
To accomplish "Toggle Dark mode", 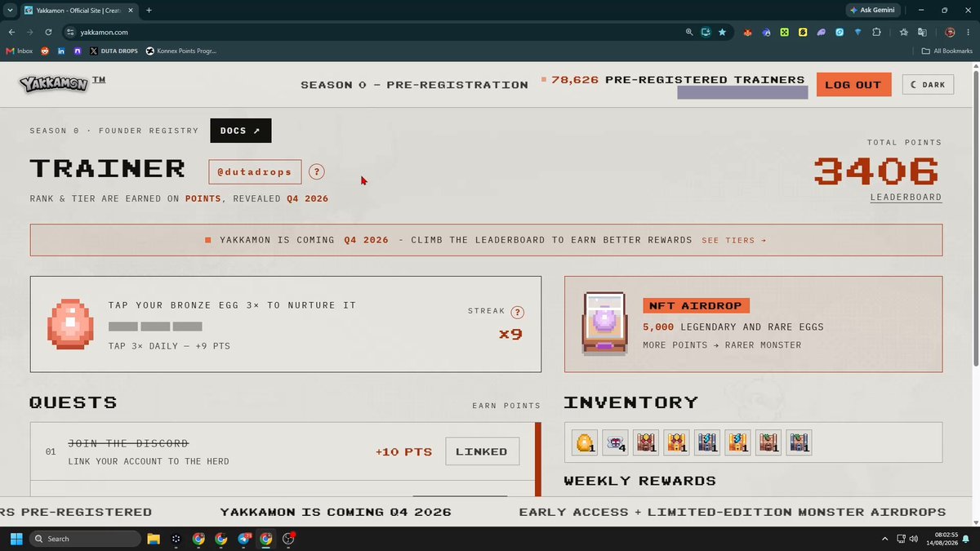I will click(928, 84).
